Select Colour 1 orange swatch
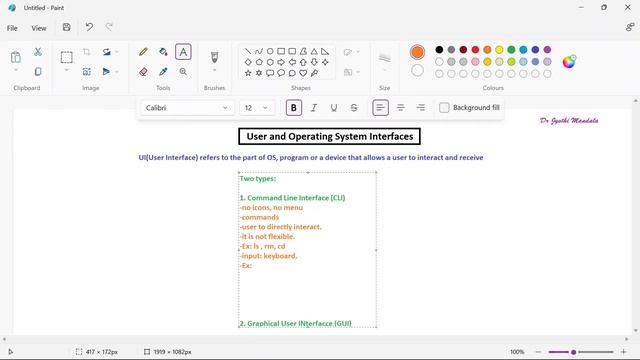The height and width of the screenshot is (360, 640). 417,52
